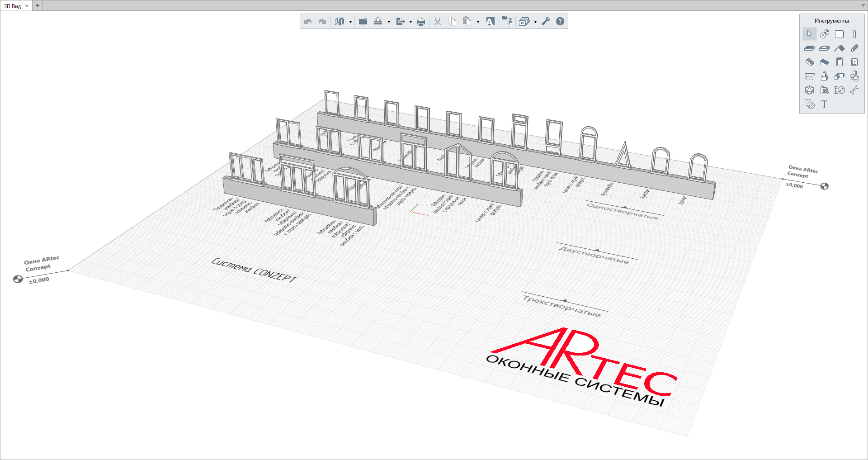Image resolution: width=868 pixels, height=460 pixels.
Task: Add a new tab with plus button
Action: click(38, 6)
